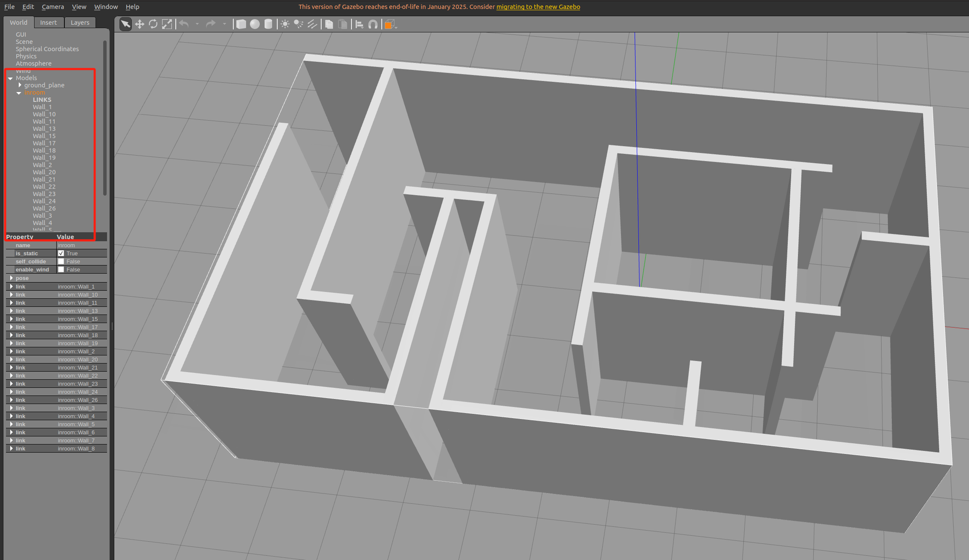
Task: Select the rotate mode tool
Action: (153, 24)
